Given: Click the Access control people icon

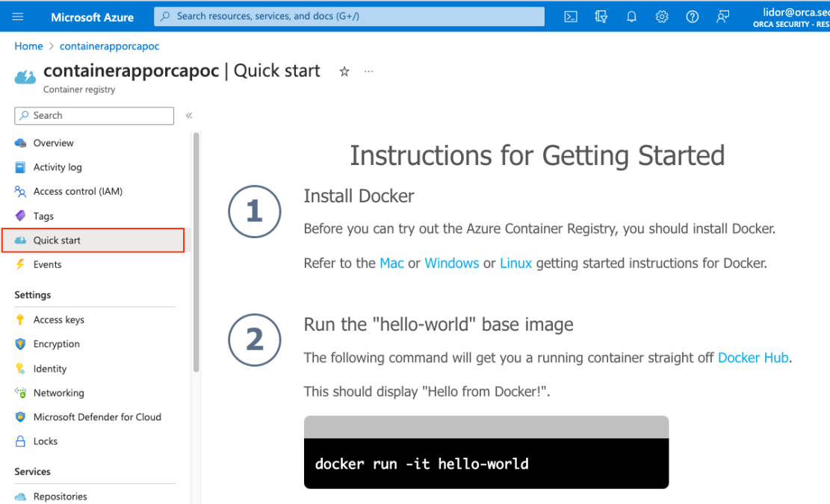Looking at the screenshot, I should pyautogui.click(x=20, y=191).
